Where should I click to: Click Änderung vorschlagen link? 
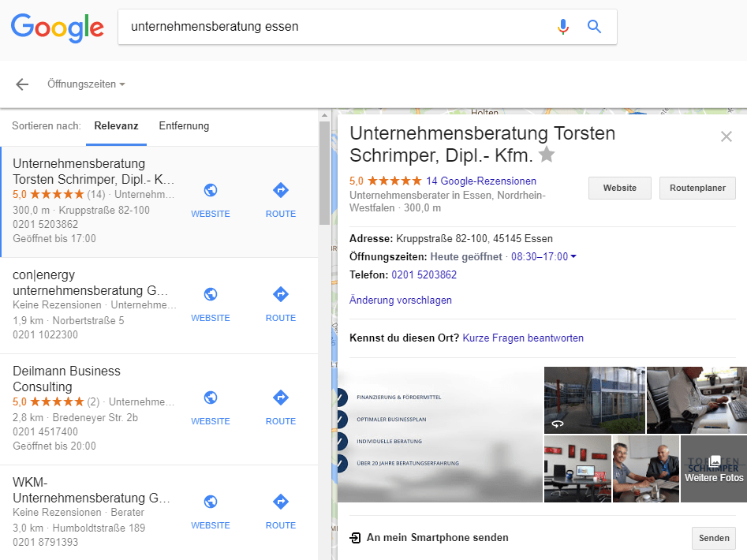[401, 300]
